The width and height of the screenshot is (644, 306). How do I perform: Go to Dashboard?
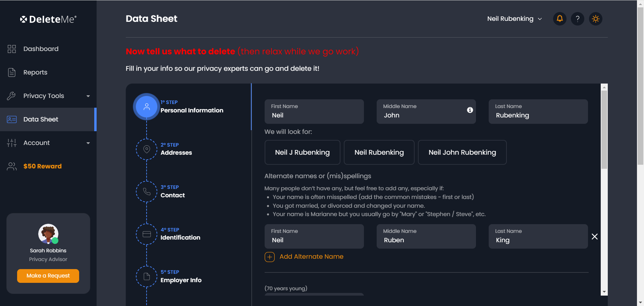pyautogui.click(x=41, y=49)
